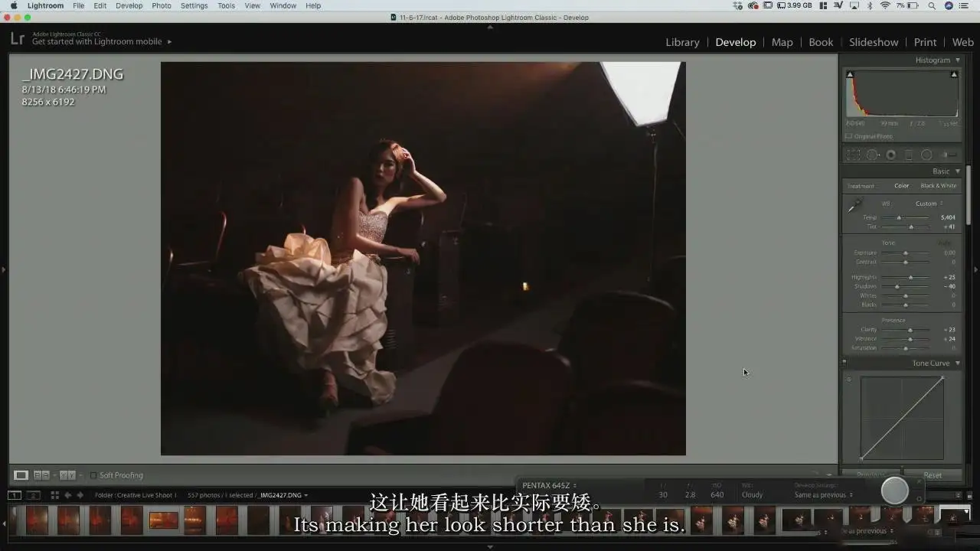Image resolution: width=980 pixels, height=551 pixels.
Task: Select the Red Eye Correction tool
Action: 890,155
